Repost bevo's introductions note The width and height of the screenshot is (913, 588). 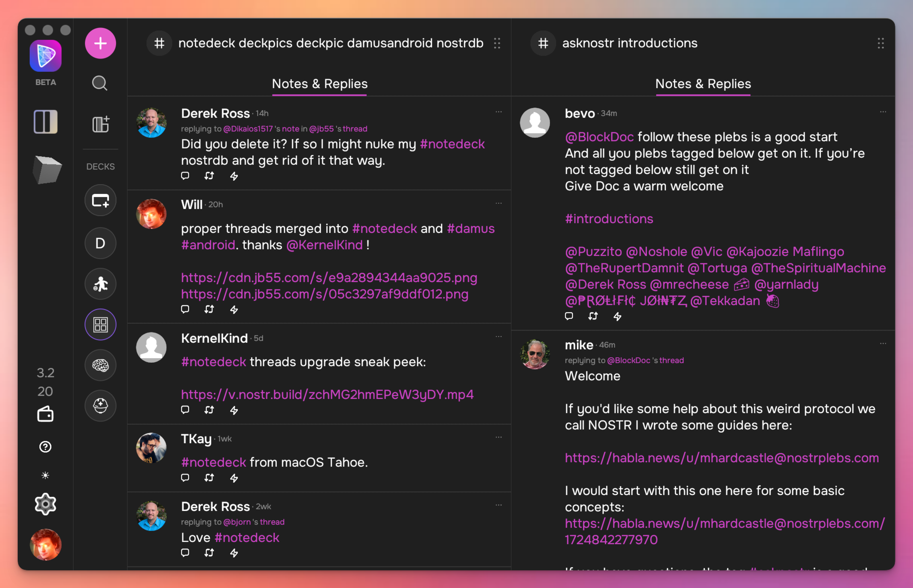(593, 316)
